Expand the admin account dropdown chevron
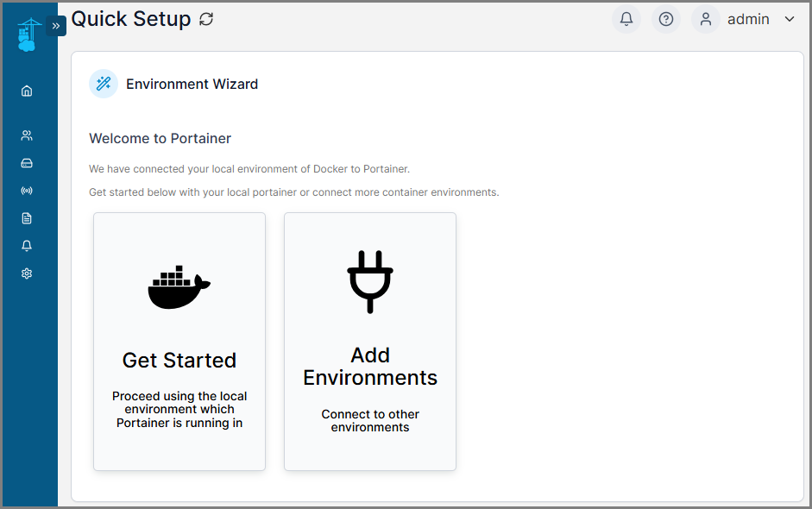This screenshot has width=812, height=509. 790,19
